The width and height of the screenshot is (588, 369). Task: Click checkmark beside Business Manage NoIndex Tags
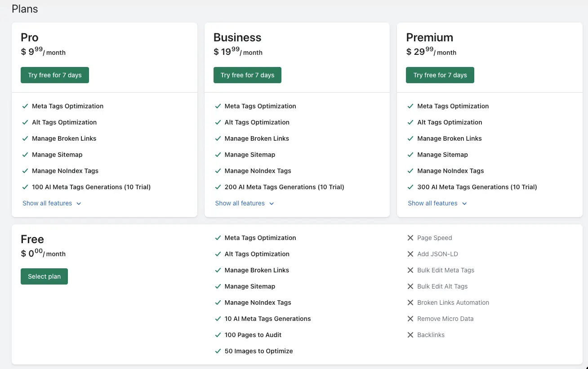[x=218, y=171]
